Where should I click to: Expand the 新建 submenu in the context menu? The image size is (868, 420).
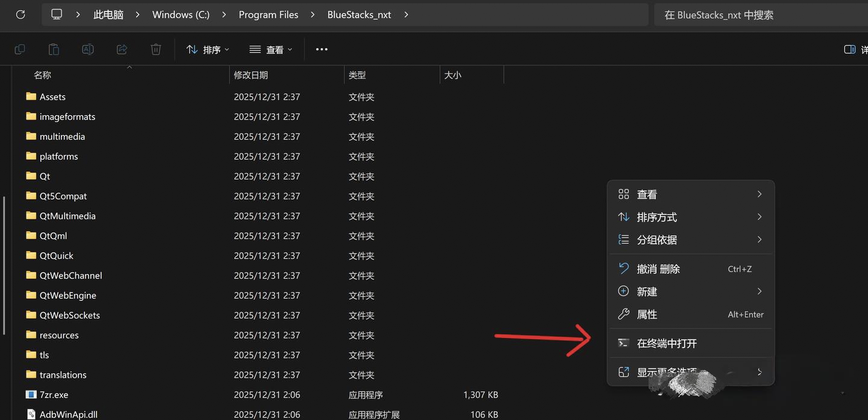coord(646,291)
